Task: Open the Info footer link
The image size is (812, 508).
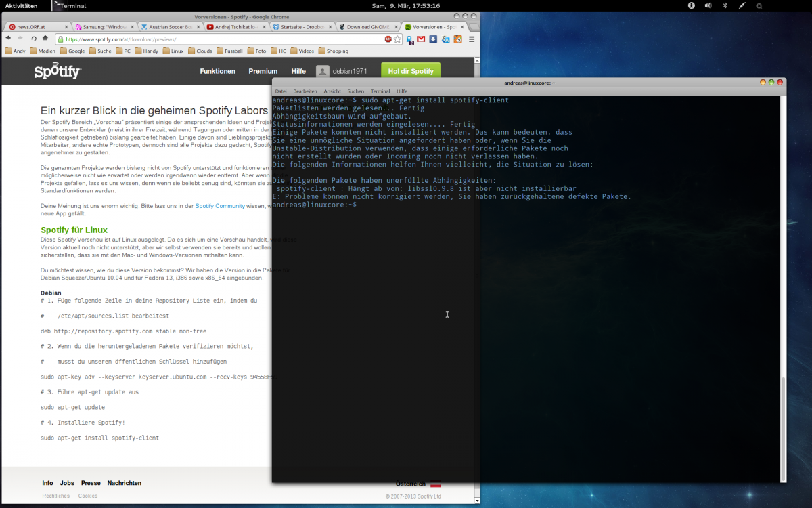Action: coord(47,483)
